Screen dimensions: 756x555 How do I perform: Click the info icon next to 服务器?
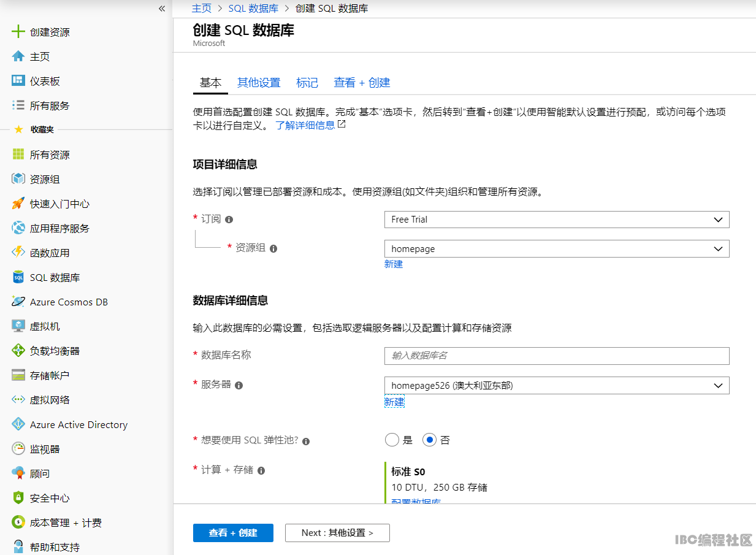239,385
